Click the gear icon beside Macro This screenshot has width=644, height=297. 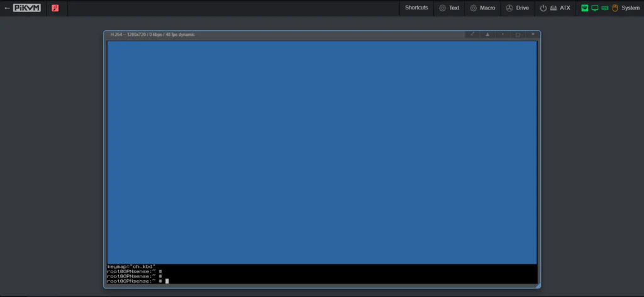[474, 8]
